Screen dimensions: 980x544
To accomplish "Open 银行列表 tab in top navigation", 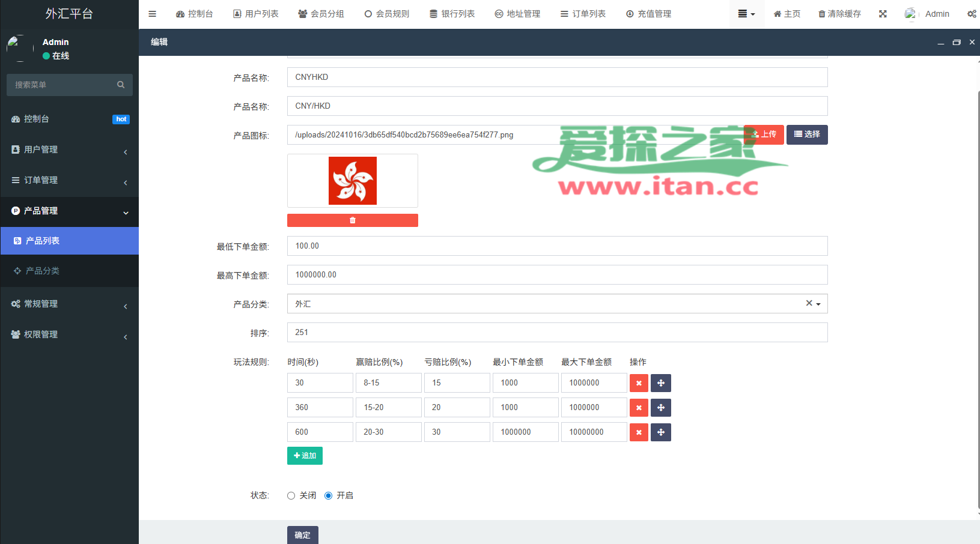I will (452, 14).
